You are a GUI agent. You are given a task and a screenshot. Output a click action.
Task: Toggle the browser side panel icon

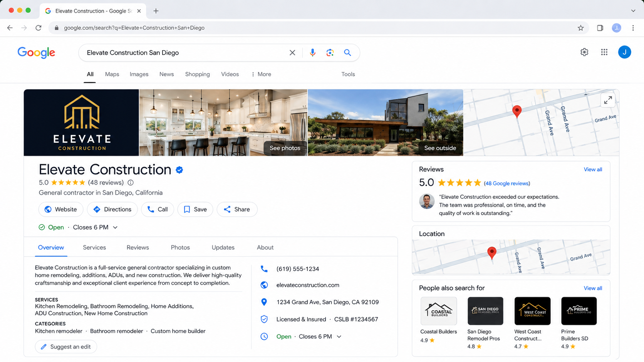(600, 28)
